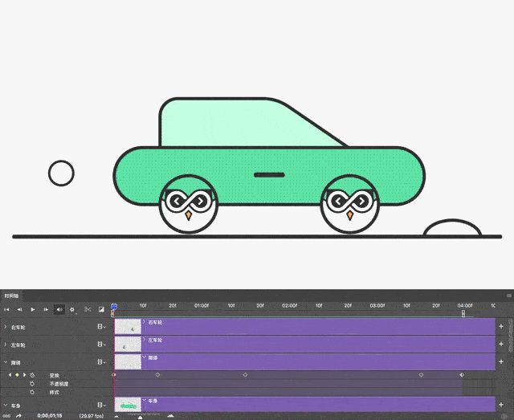Step back to previous frame
This screenshot has width=514, height=420.
(19, 309)
